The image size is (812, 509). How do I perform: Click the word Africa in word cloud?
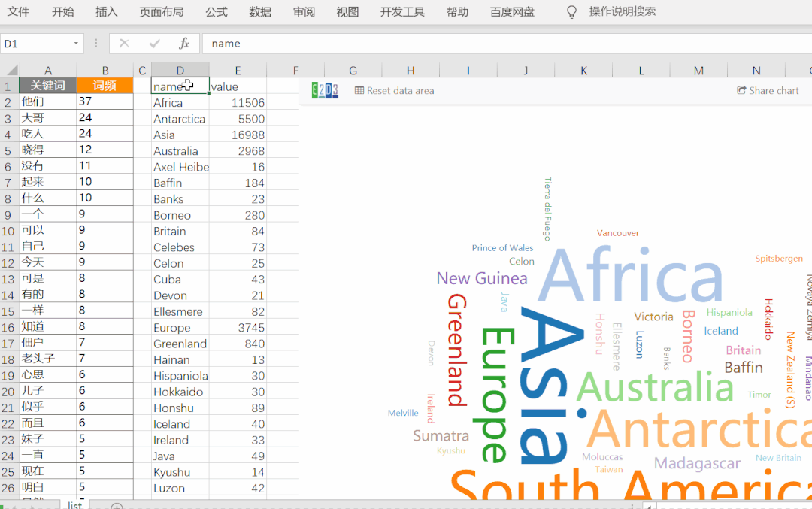coord(630,274)
